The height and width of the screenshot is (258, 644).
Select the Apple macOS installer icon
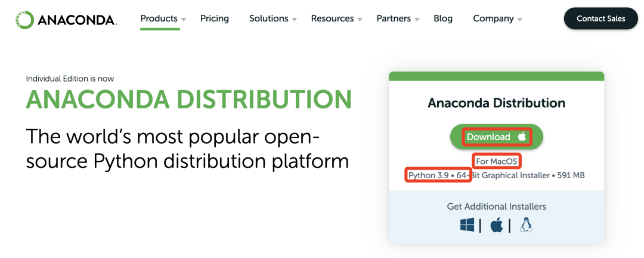click(x=497, y=225)
